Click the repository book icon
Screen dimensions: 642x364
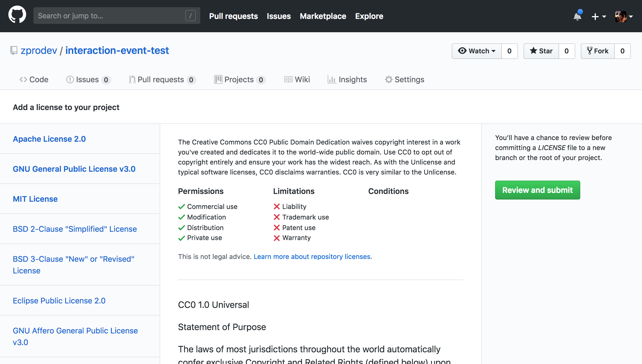pyautogui.click(x=14, y=51)
